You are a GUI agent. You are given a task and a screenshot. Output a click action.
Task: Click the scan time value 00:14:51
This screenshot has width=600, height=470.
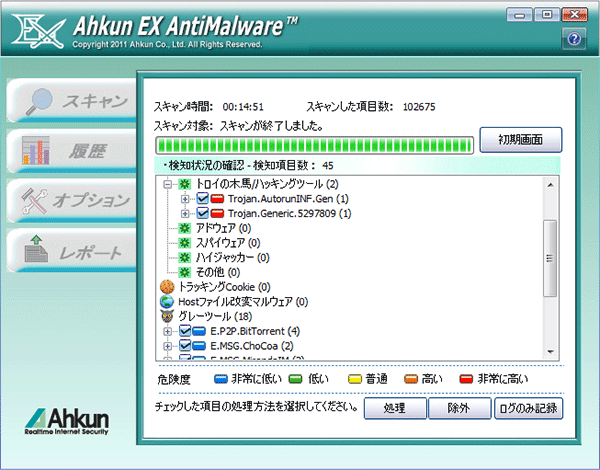pos(243,107)
